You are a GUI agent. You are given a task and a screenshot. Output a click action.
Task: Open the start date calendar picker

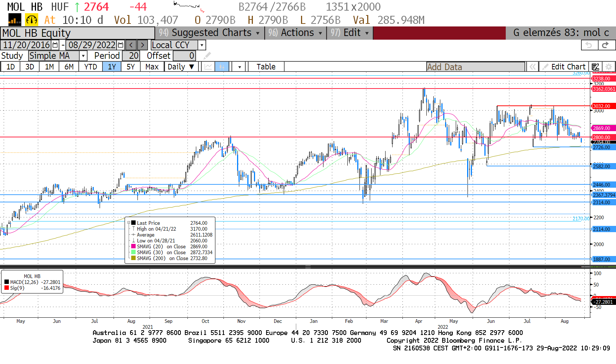pyautogui.click(x=55, y=45)
